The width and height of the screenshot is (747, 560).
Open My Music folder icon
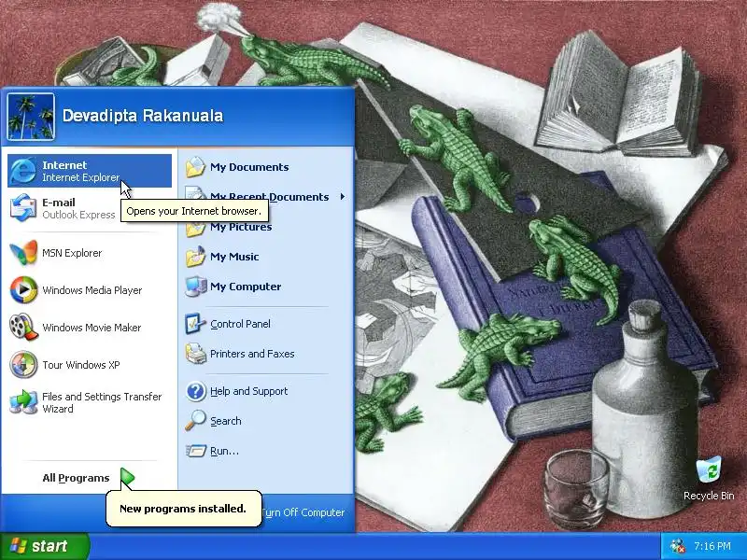(195, 257)
